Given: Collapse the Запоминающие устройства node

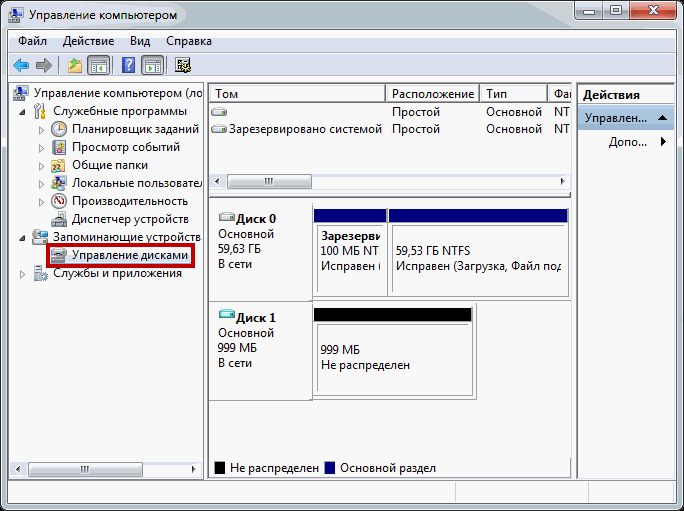Looking at the screenshot, I should pyautogui.click(x=22, y=238).
